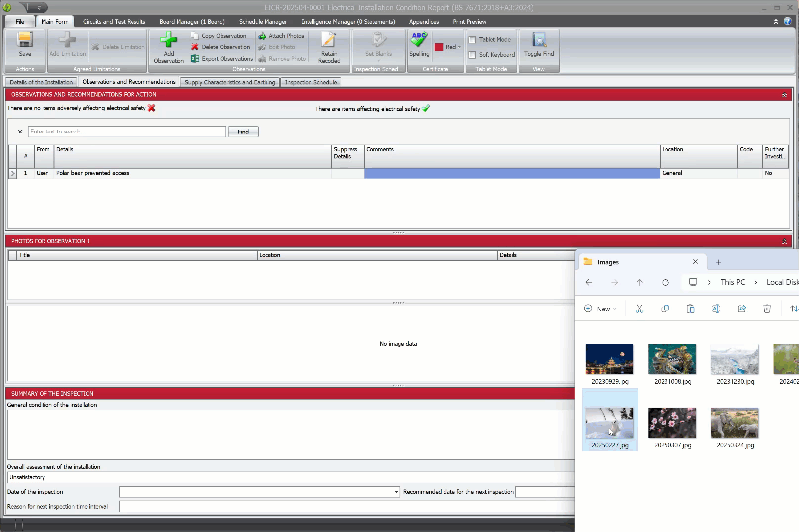799x532 pixels.
Task: Collapse the Observations and Recommendations panel
Action: pos(784,94)
